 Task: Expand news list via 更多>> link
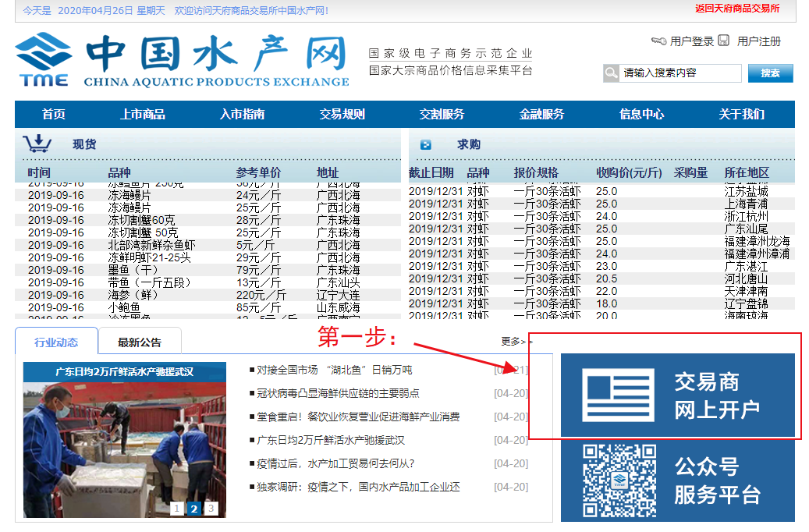(516, 342)
